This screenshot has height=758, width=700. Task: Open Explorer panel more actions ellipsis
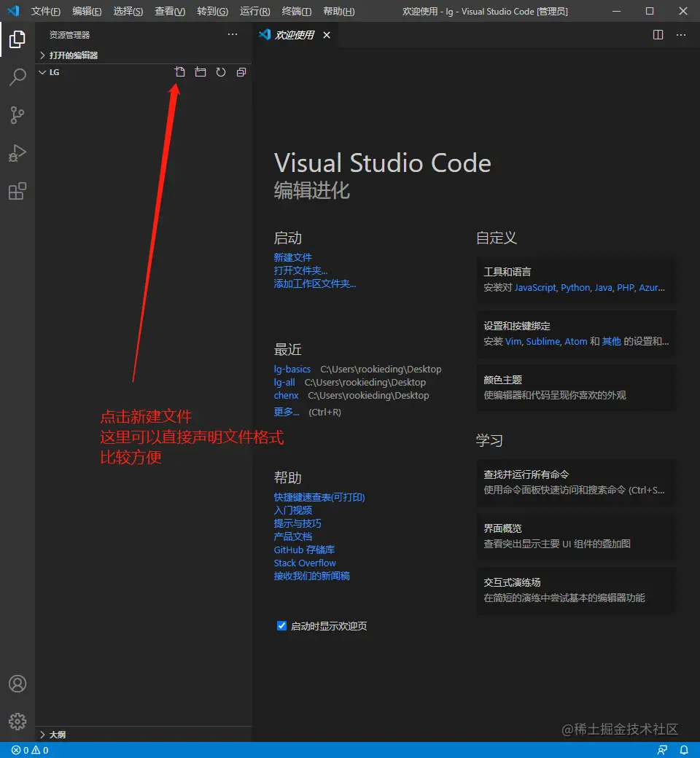coord(233,34)
